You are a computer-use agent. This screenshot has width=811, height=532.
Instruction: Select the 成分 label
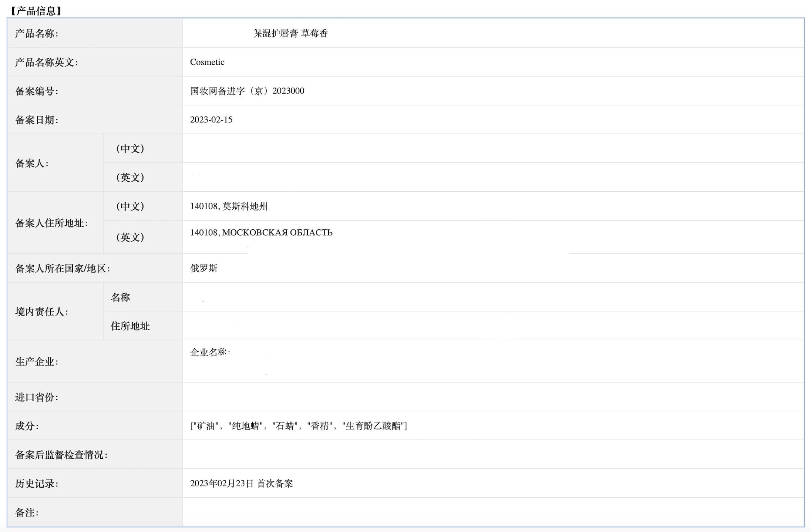(27, 426)
